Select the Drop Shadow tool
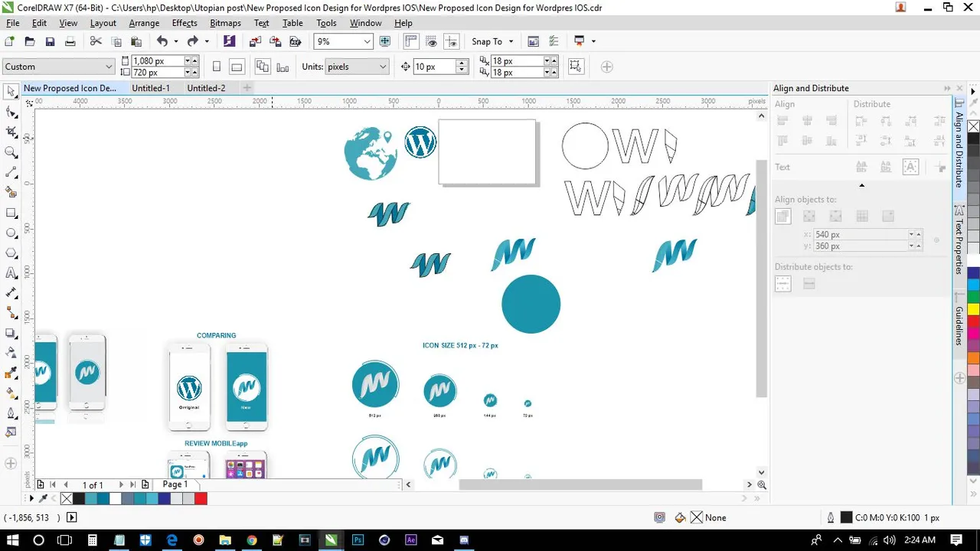980x551 pixels. 11,334
